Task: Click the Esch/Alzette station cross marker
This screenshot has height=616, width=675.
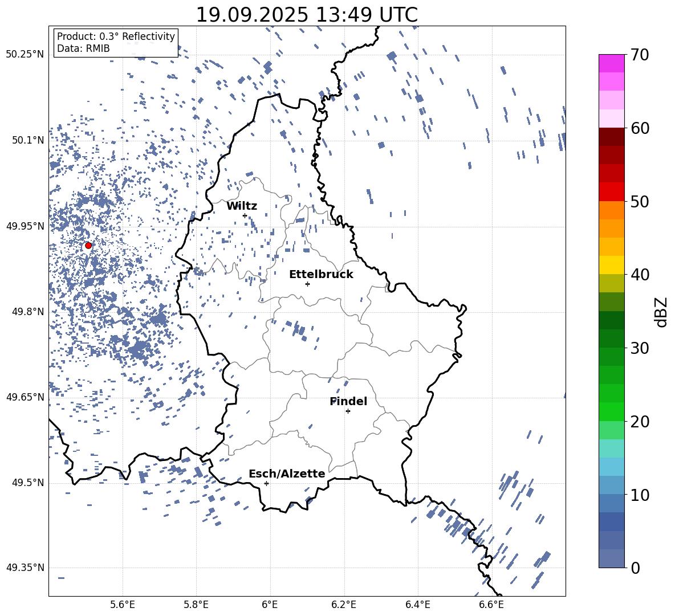Action: pos(266,483)
